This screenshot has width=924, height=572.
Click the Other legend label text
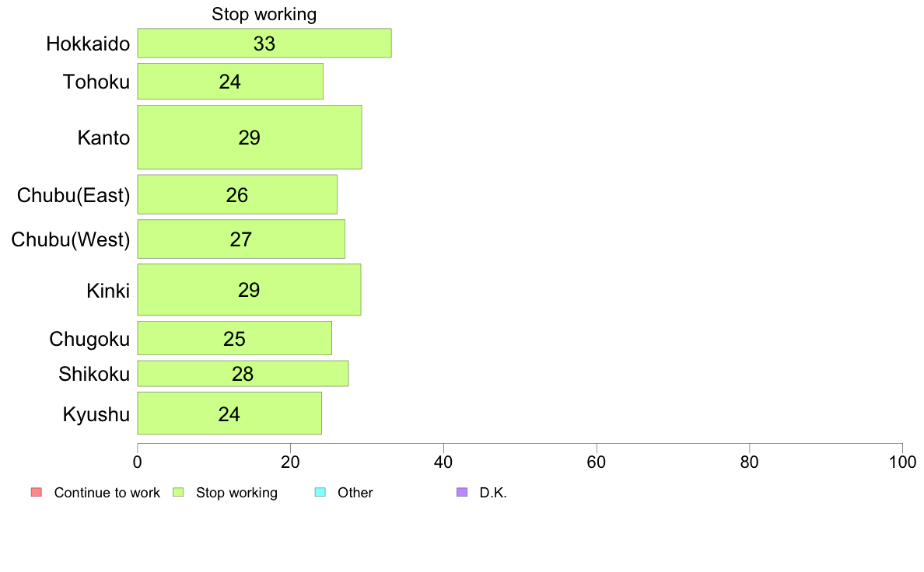point(355,493)
